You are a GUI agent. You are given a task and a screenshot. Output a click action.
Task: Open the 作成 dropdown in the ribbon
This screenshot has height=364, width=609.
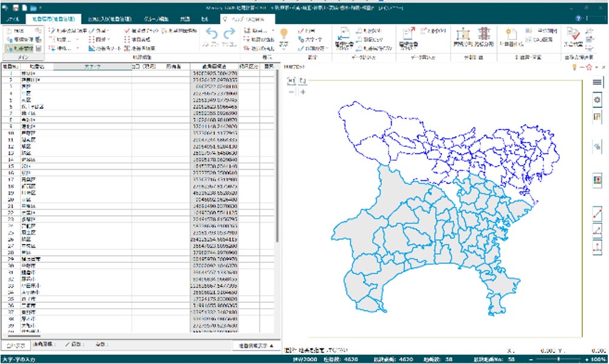pyautogui.click(x=101, y=30)
